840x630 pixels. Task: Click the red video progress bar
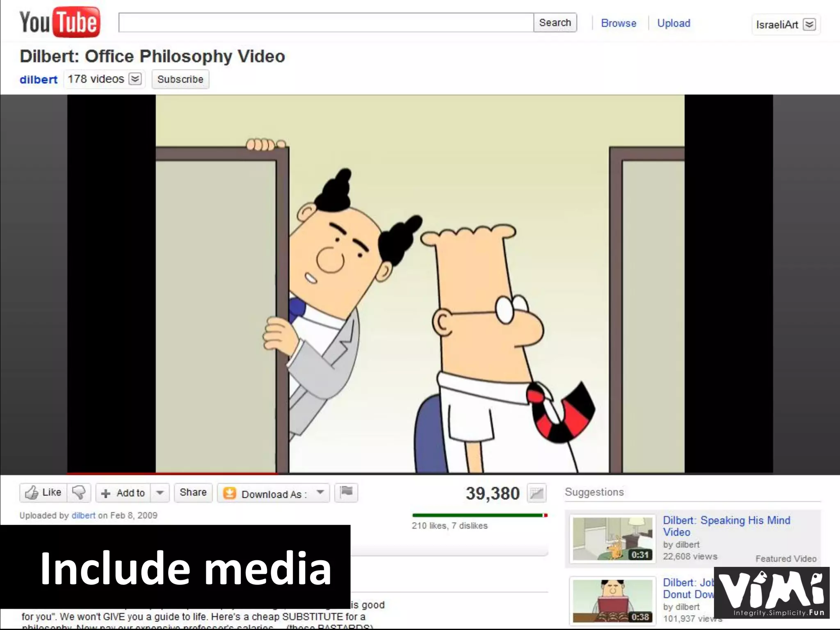click(172, 474)
